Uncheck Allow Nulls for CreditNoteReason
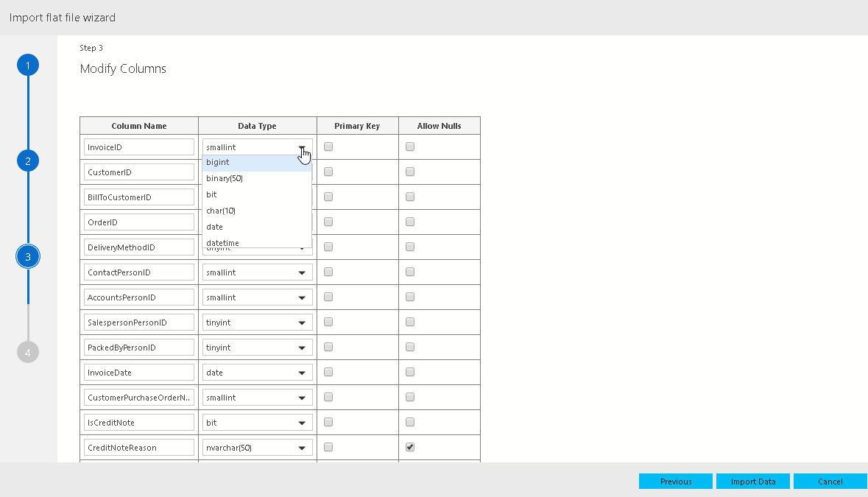 click(x=410, y=447)
